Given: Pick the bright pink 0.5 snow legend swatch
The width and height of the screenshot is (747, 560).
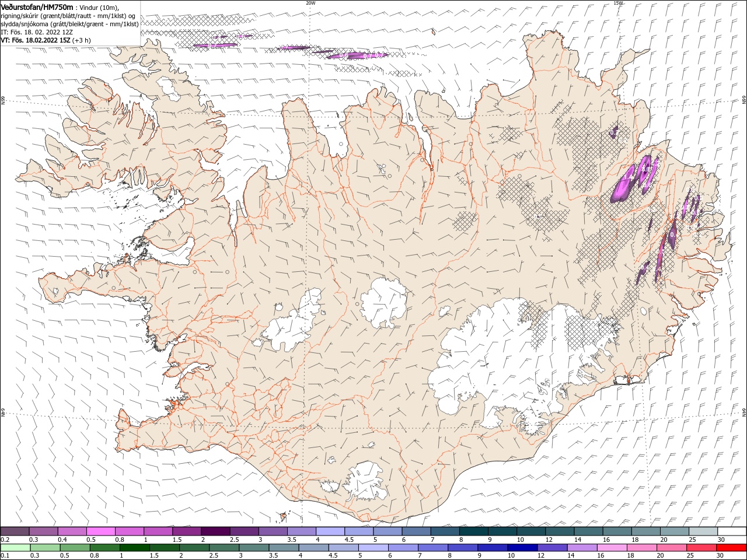Looking at the screenshot, I should 100,531.
